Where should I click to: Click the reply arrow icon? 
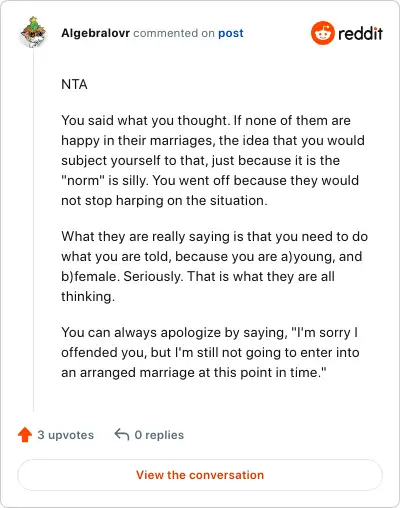(122, 435)
